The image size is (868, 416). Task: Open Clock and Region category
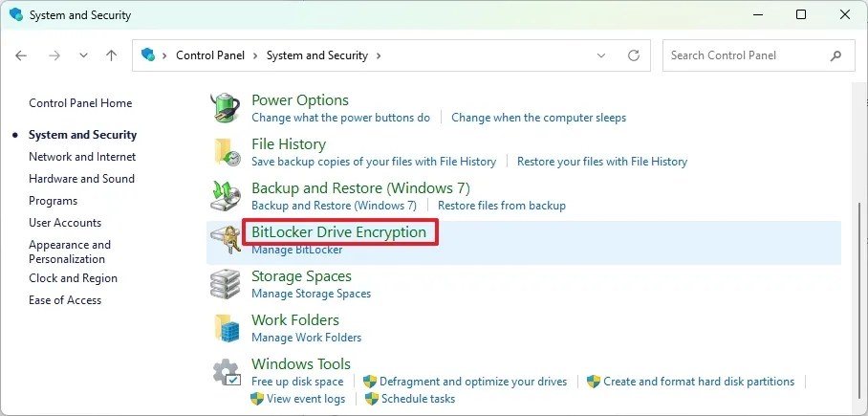pyautogui.click(x=73, y=278)
